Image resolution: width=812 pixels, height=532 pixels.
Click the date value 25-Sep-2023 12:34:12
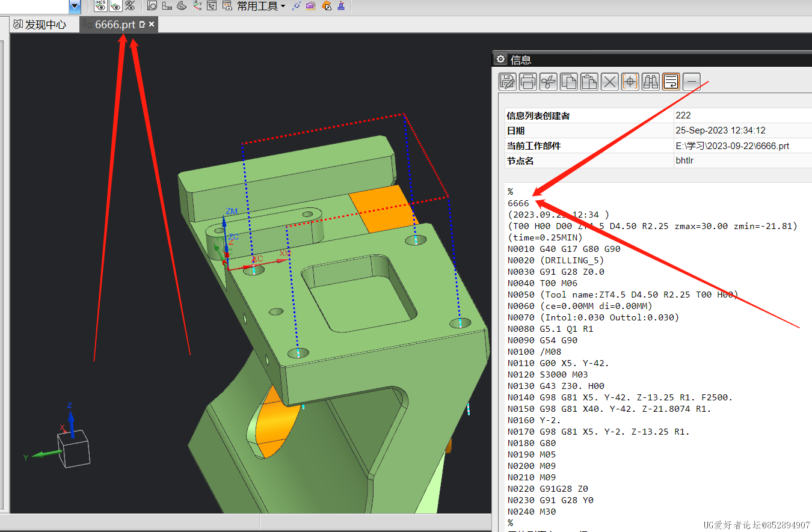click(x=721, y=130)
